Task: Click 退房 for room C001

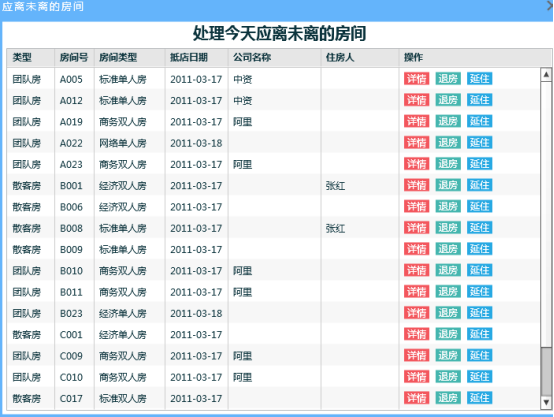Action: (x=448, y=334)
